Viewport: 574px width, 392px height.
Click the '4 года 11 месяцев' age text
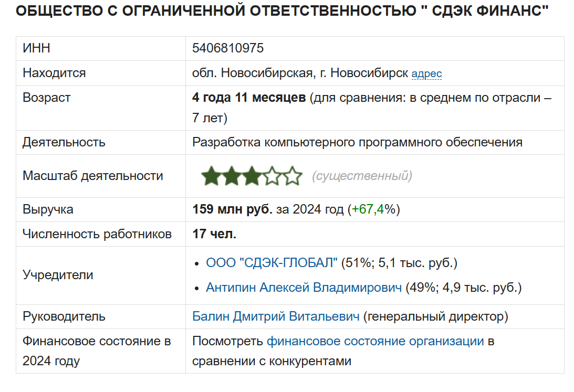249,98
